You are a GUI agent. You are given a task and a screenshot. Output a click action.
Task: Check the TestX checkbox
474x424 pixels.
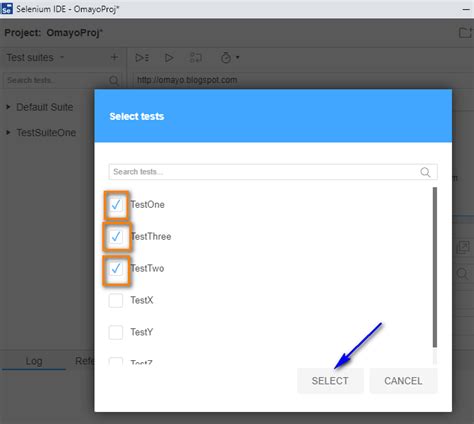pos(116,300)
